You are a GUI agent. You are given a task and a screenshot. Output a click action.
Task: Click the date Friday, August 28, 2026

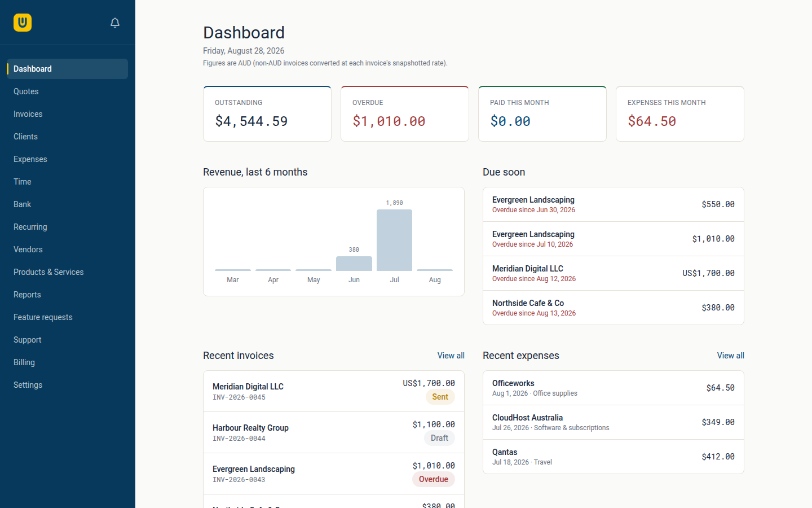[244, 51]
